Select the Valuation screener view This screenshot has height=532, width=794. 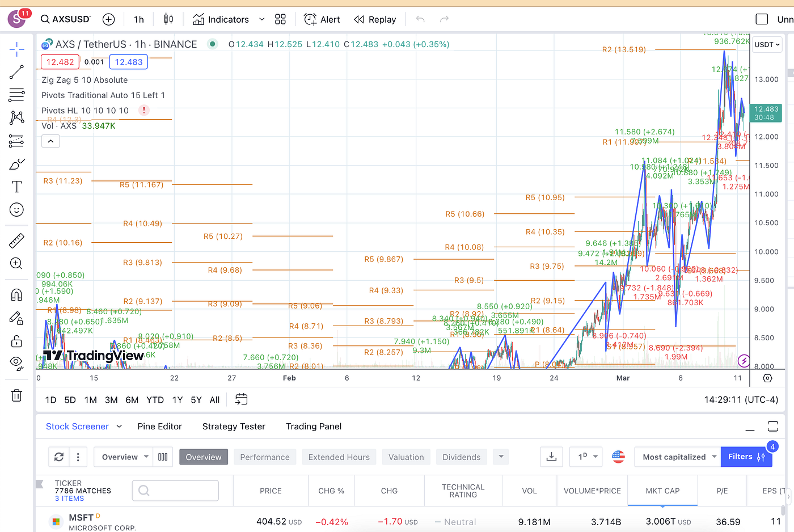tap(406, 457)
